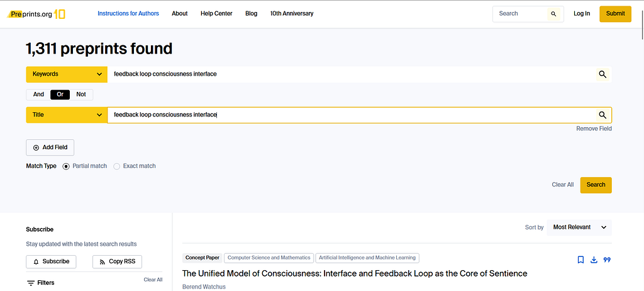Open the Filters panel icon

coord(31,283)
